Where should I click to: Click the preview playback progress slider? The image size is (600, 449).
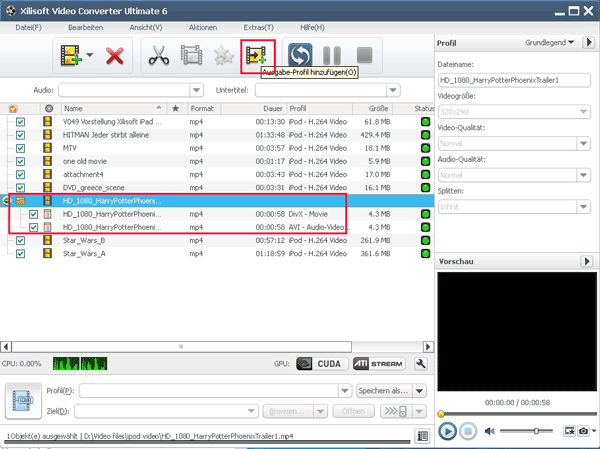pos(517,414)
